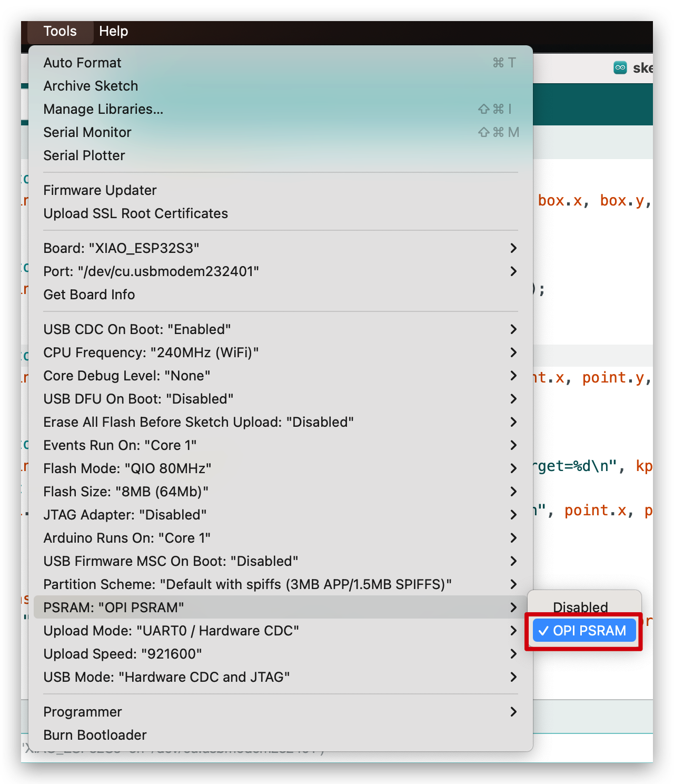The width and height of the screenshot is (674, 784).
Task: Expand Erase All Flash Before Sketch Upload submenu
Action: point(281,422)
